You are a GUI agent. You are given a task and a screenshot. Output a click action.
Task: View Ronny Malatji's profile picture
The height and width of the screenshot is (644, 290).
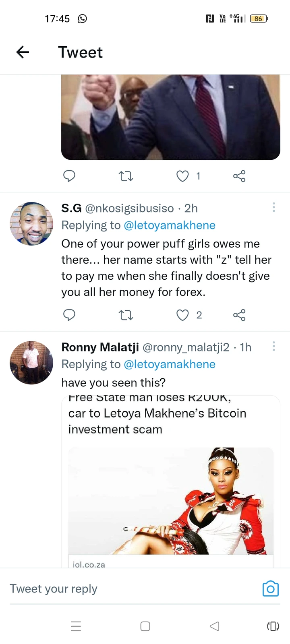point(31,363)
